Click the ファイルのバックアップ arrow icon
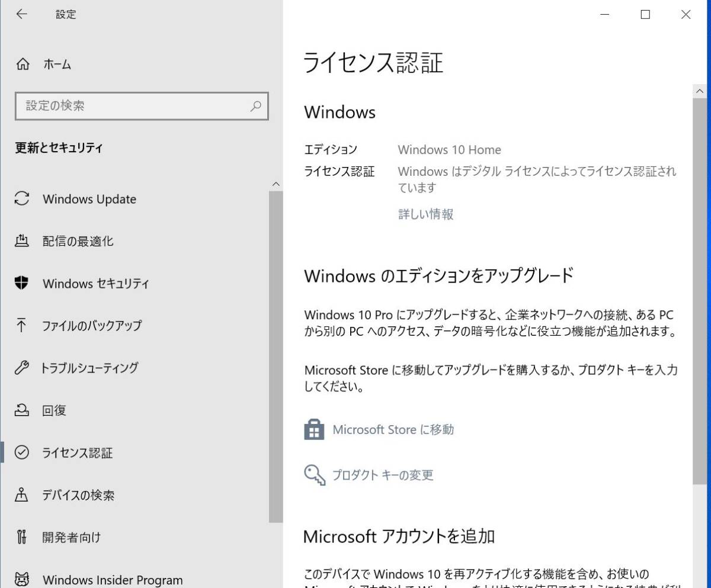711x588 pixels. (22, 325)
